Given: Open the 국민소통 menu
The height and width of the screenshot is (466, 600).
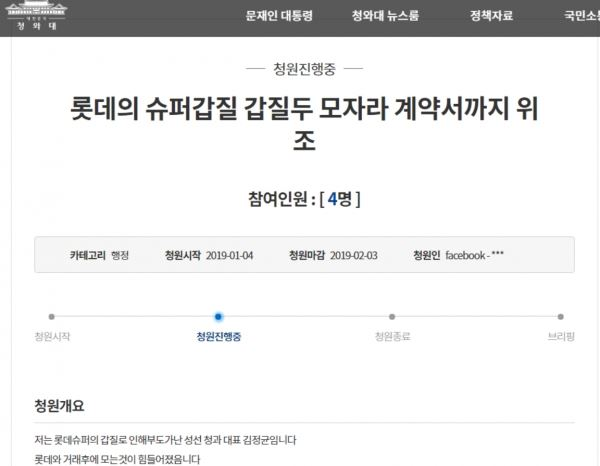Looking at the screenshot, I should click(582, 16).
